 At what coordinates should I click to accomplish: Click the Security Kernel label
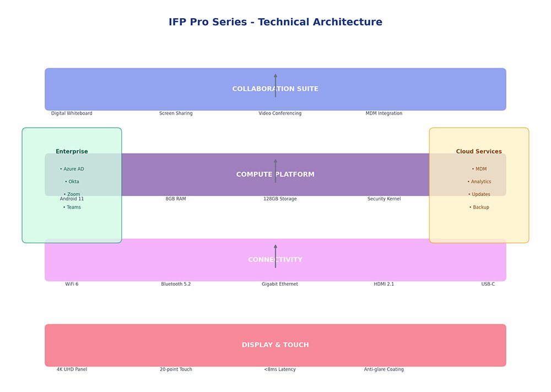384,199
